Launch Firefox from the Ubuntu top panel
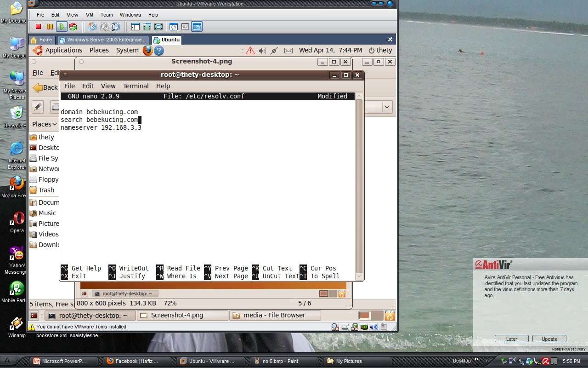Viewport: 588px width, 368px height. (147, 50)
